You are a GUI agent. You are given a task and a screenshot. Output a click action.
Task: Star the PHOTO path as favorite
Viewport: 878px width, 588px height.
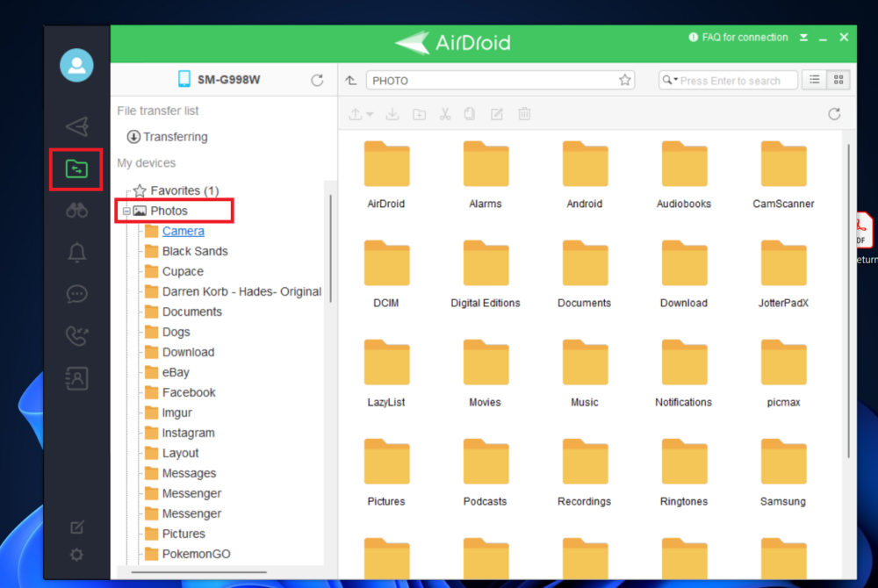tap(624, 80)
